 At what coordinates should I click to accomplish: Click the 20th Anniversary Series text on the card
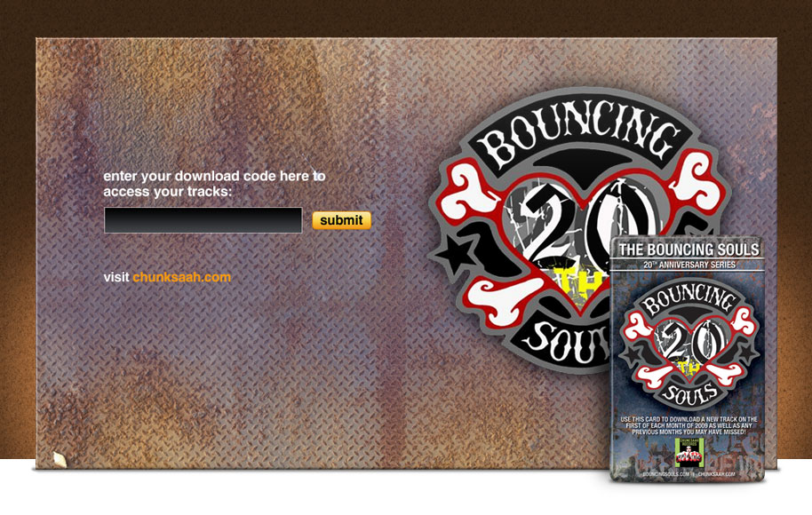click(x=689, y=265)
